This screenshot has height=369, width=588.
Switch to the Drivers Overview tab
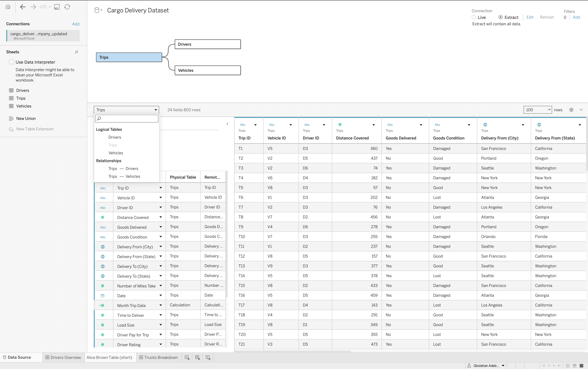click(63, 357)
